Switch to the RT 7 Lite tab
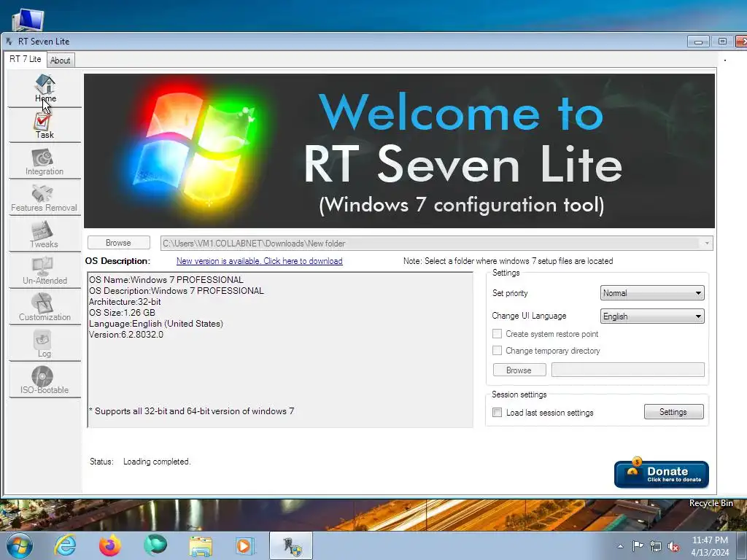The image size is (747, 560). click(x=26, y=59)
